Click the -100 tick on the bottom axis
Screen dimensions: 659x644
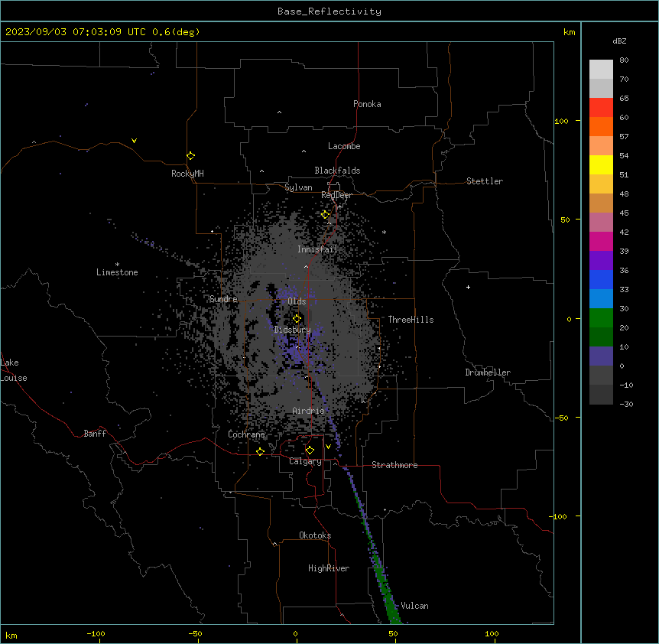96,633
